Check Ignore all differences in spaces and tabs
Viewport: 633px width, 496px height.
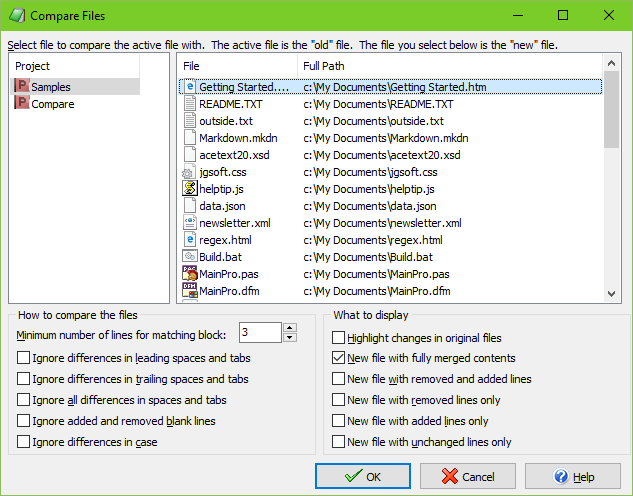click(x=23, y=400)
